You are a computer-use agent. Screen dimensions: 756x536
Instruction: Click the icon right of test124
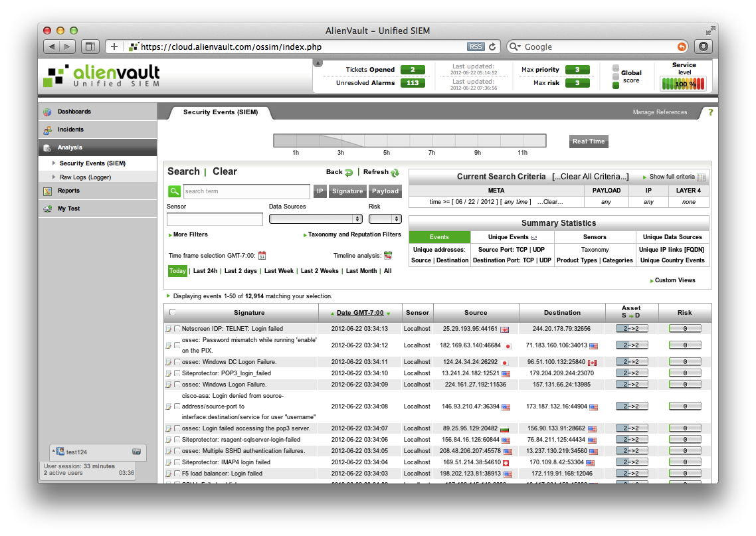136,452
